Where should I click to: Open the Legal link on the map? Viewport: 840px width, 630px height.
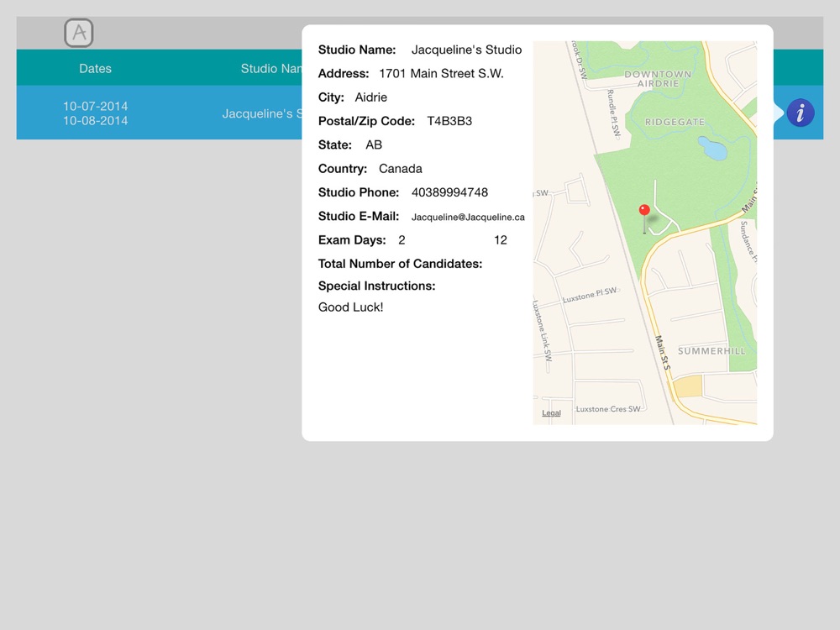(x=551, y=412)
